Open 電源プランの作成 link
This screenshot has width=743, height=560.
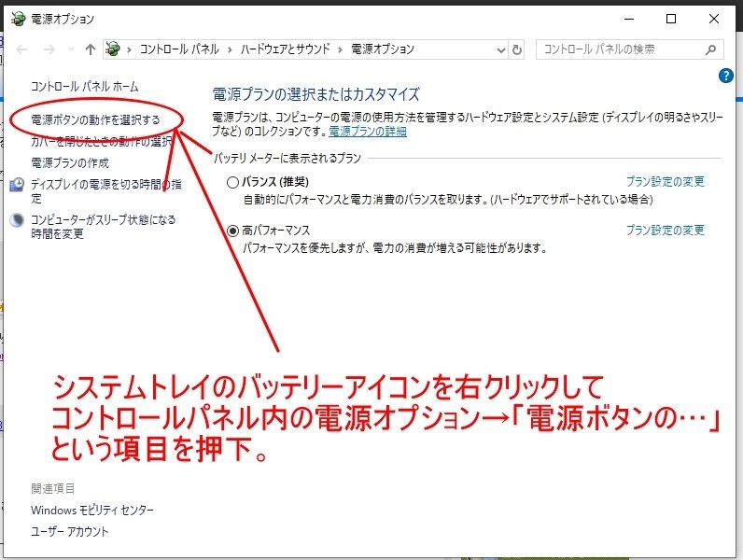[70, 163]
